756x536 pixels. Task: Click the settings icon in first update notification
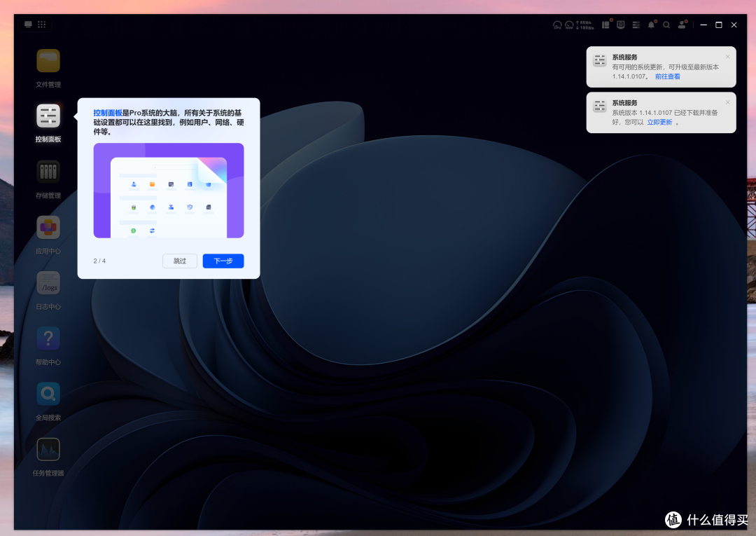pos(600,60)
